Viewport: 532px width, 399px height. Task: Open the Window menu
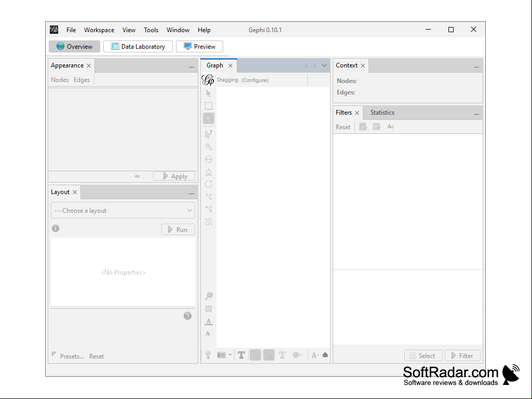click(x=178, y=30)
